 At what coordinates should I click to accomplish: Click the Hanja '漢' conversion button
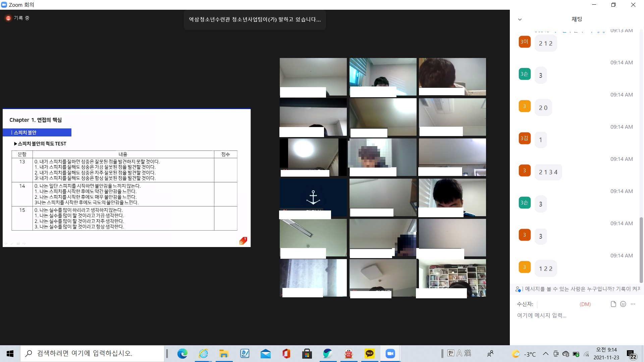click(468, 353)
